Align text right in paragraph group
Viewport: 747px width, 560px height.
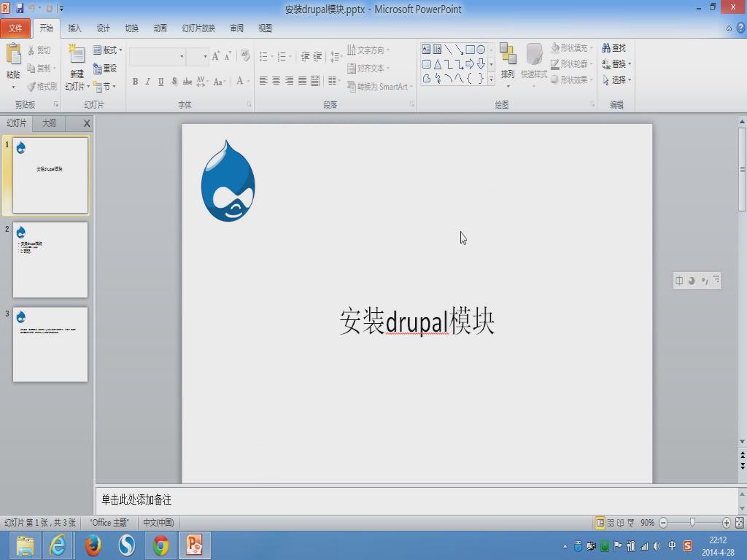coord(289,81)
